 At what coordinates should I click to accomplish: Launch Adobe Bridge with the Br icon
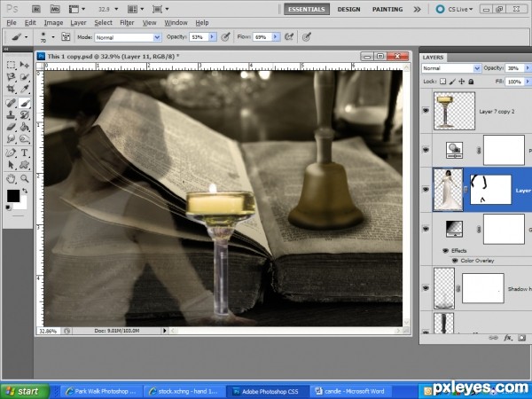pos(36,9)
